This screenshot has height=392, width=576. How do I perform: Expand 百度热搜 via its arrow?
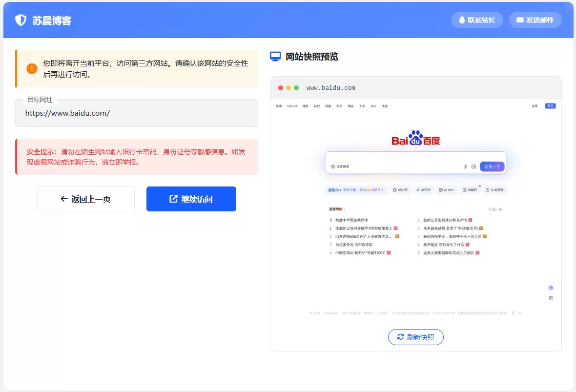(x=345, y=209)
